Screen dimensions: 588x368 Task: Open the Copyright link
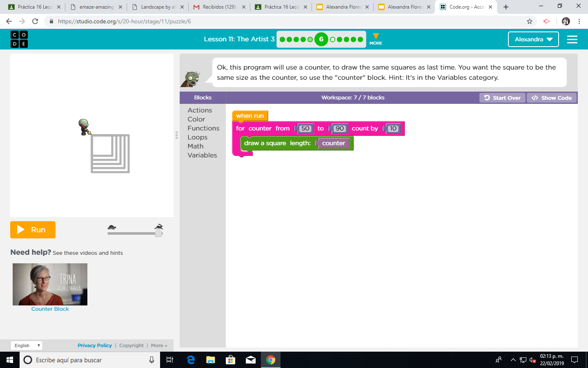[x=131, y=346]
